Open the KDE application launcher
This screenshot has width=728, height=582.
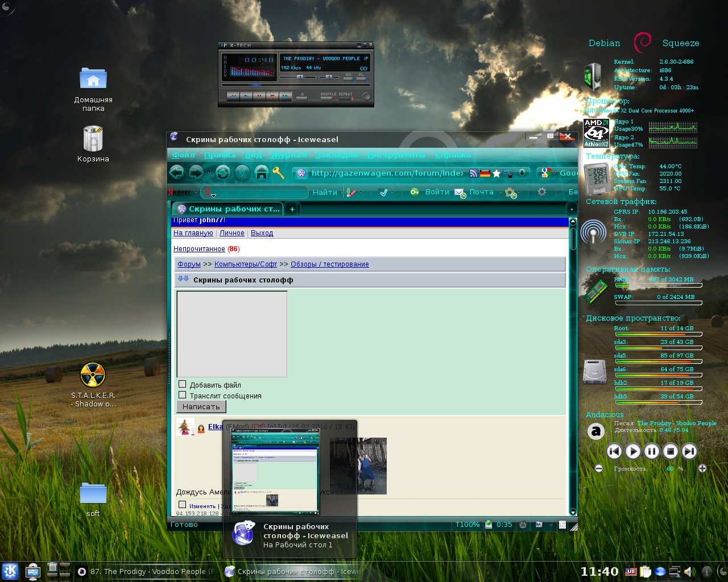coord(10,571)
